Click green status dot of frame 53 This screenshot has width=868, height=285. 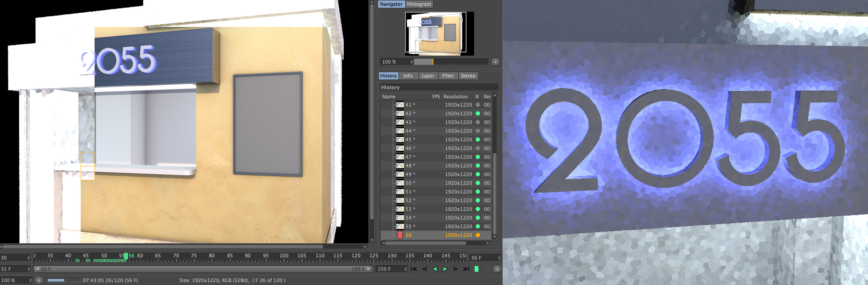pyautogui.click(x=477, y=209)
